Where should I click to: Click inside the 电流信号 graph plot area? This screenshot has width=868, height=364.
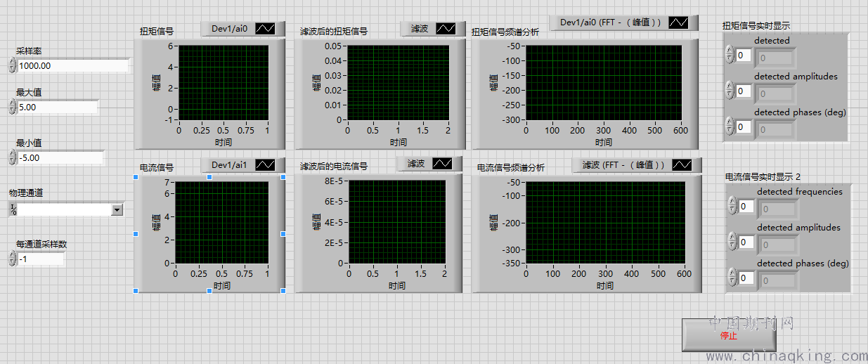pos(221,221)
